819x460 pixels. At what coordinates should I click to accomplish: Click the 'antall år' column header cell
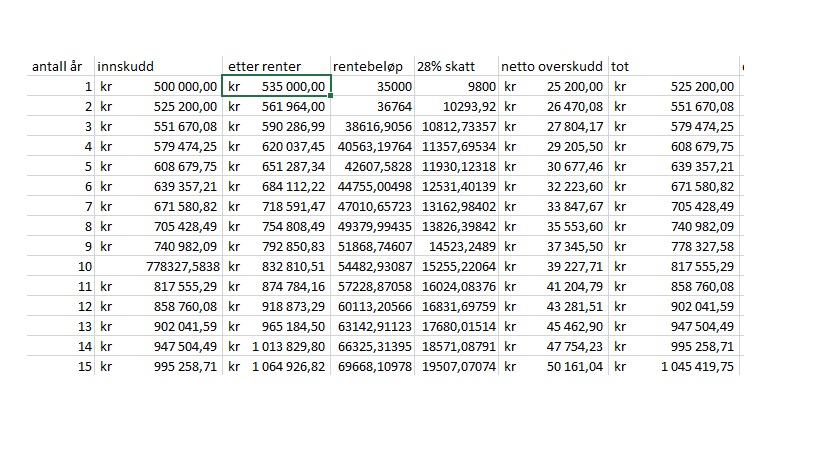pos(61,66)
